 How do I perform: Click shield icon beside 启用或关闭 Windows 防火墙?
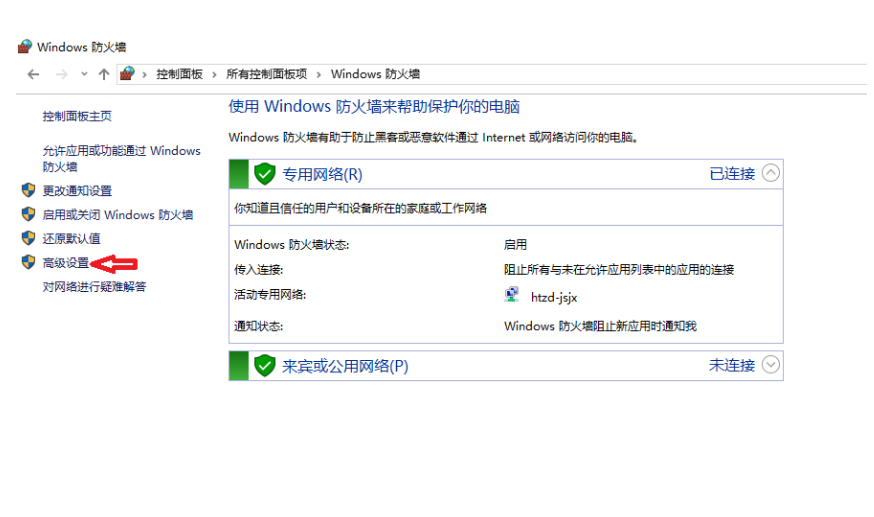(x=28, y=214)
